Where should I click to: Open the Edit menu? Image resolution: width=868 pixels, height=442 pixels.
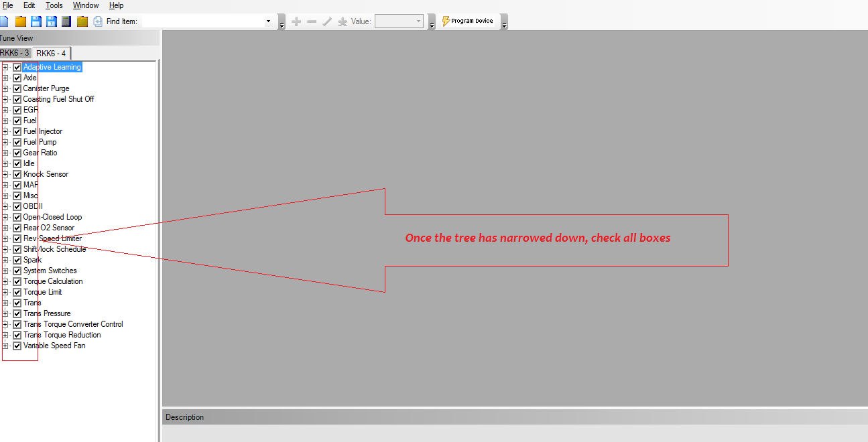click(29, 5)
